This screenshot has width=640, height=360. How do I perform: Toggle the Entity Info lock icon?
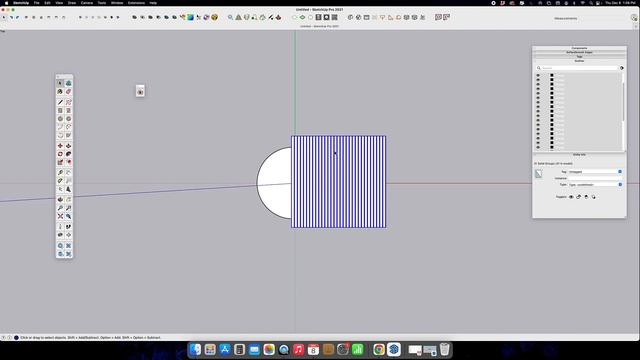tap(578, 197)
